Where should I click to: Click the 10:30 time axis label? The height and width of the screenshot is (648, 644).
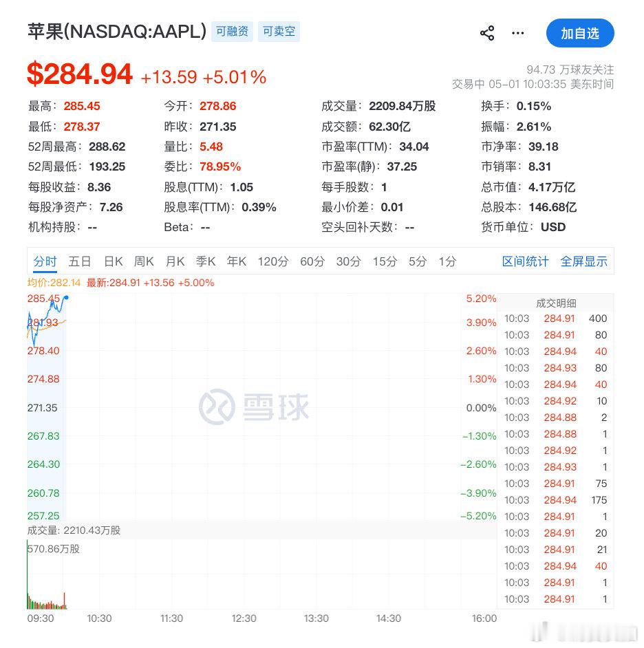(x=99, y=618)
